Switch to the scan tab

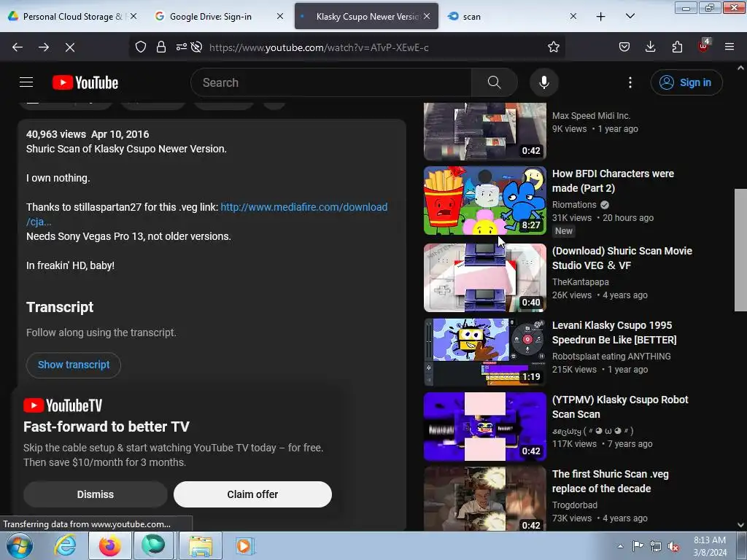[512, 16]
